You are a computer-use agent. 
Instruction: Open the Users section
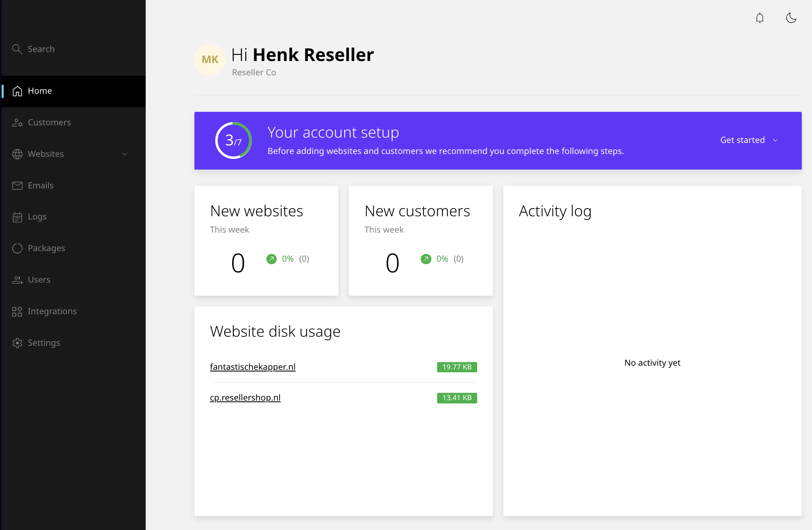38,279
